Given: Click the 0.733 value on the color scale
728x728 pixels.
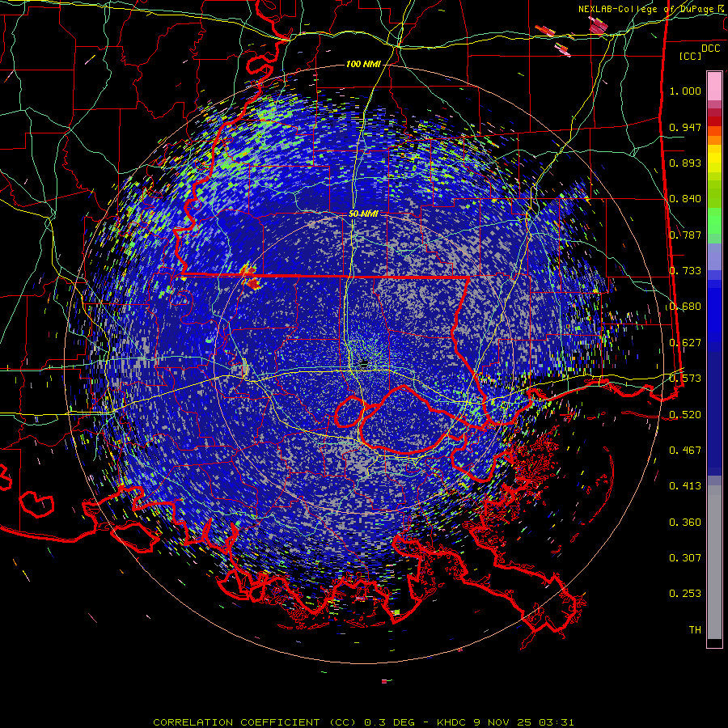Looking at the screenshot, I should pos(685,271).
